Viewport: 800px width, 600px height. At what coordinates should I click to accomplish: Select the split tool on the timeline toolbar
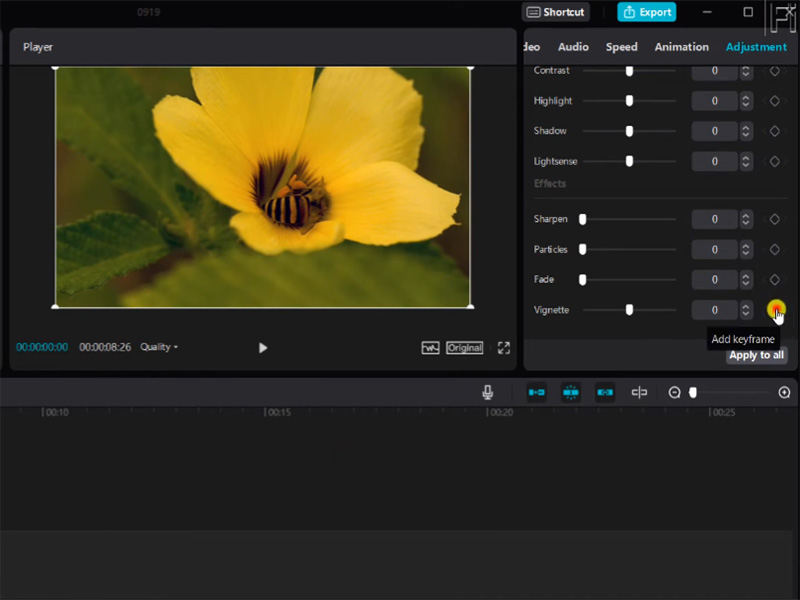click(x=639, y=392)
